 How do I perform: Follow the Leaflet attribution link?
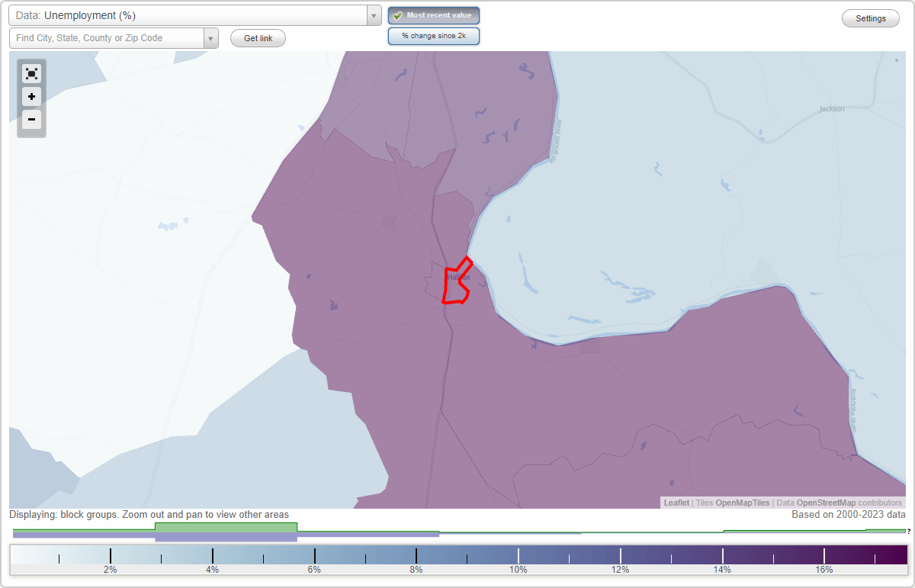(x=676, y=503)
